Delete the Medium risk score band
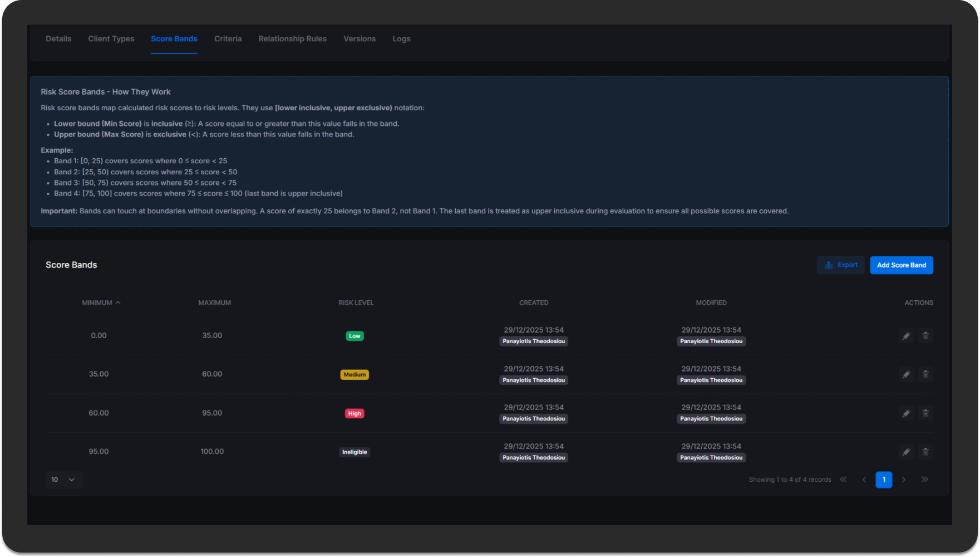This screenshot has height=557, width=980. coord(925,374)
